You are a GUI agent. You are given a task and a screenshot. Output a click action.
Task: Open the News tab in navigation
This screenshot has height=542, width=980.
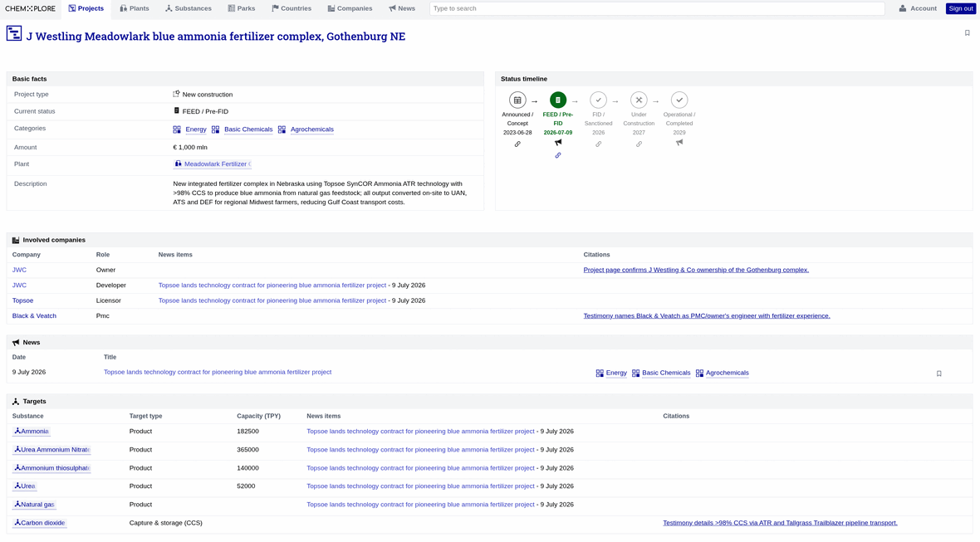tap(402, 8)
